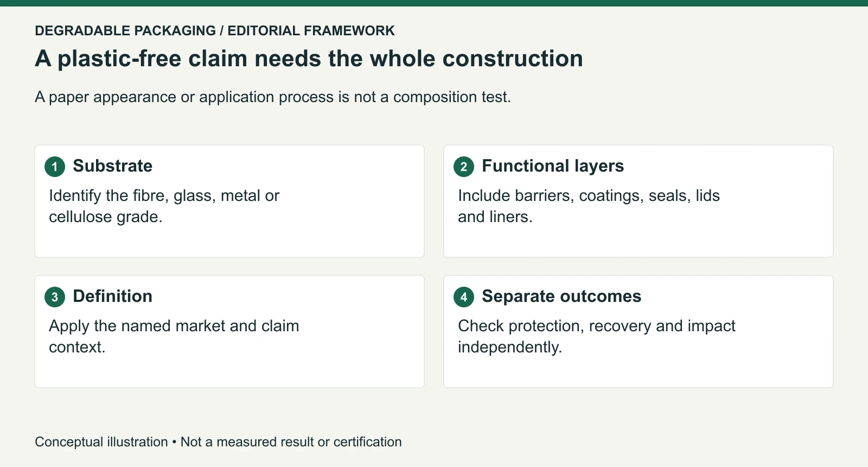This screenshot has width=868, height=467.
Task: Select the 'Substrate' card heading
Action: 113,166
